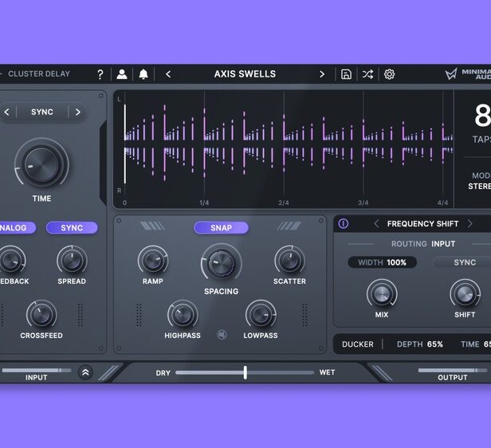This screenshot has width=491, height=448.
Task: Open the FREQUENCY SHIFT effect selector
Action: pos(422,223)
